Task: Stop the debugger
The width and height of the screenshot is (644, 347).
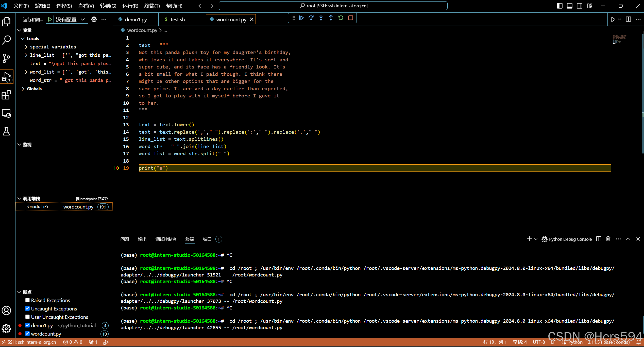Action: coord(351,18)
